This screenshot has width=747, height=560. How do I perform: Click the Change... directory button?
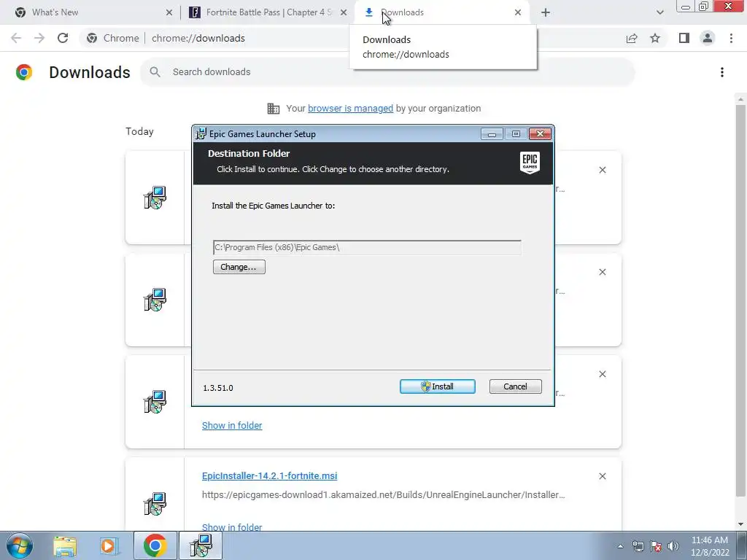(239, 267)
